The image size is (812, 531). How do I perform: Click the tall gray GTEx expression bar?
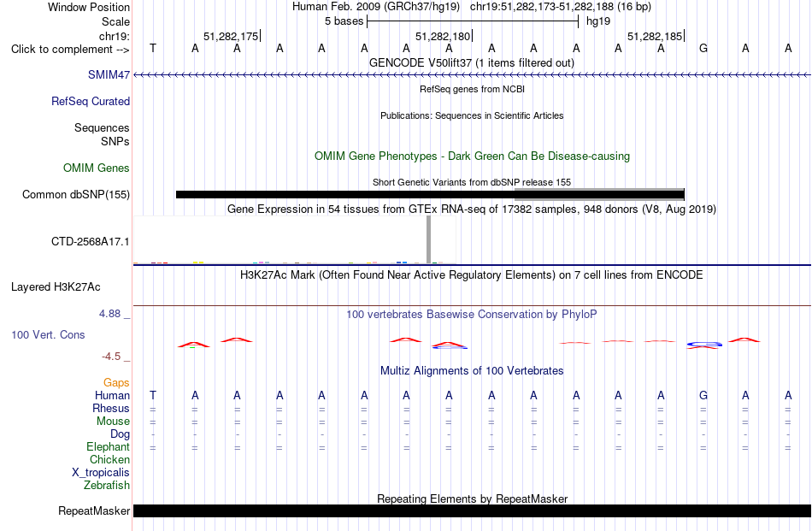[x=428, y=239]
